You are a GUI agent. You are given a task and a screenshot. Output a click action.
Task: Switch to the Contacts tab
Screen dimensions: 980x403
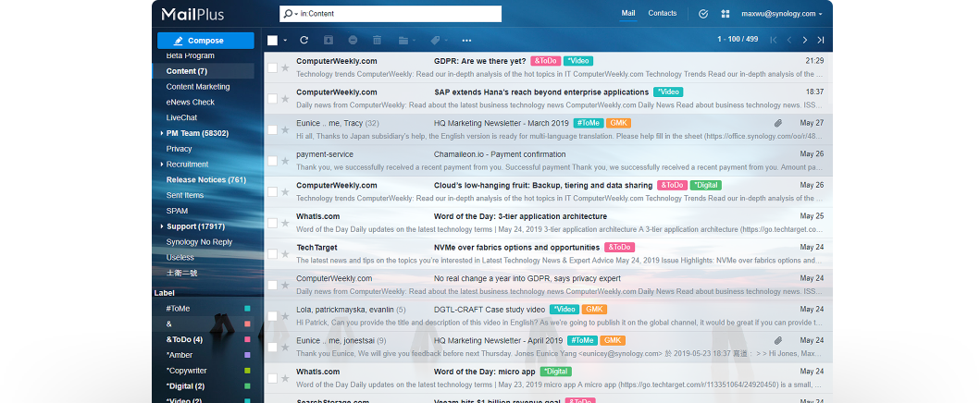(662, 14)
